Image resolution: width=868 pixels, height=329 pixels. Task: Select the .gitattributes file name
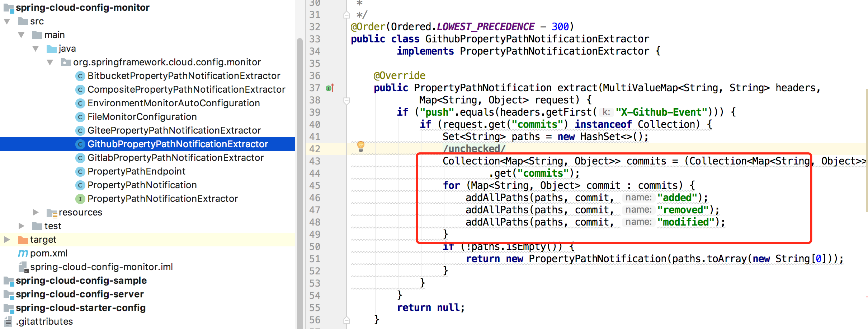pos(44,321)
